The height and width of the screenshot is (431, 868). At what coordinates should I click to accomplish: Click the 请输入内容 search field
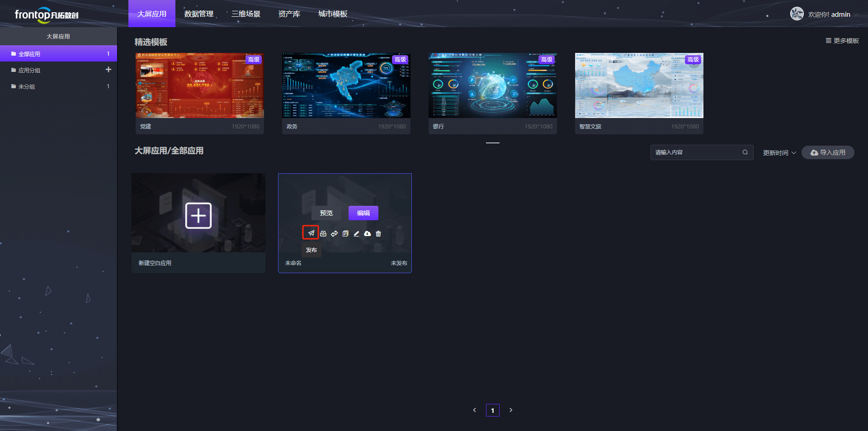click(702, 152)
